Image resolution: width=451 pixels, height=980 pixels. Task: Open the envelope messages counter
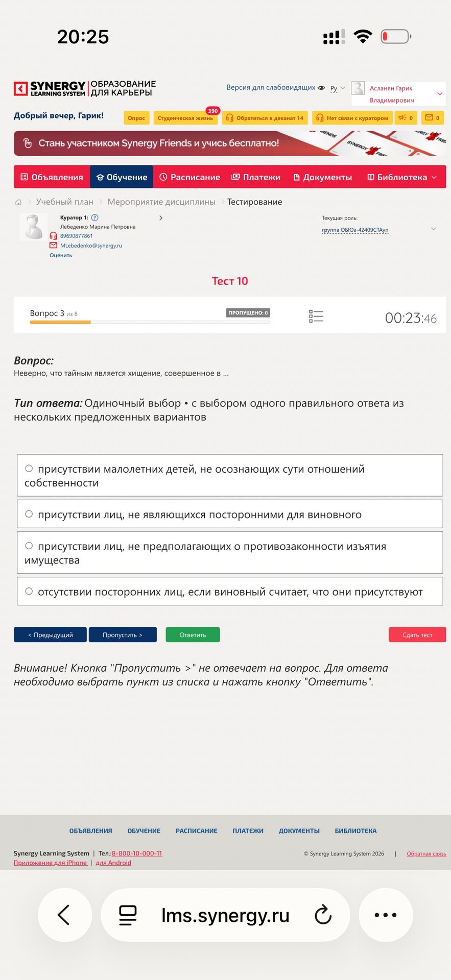433,118
